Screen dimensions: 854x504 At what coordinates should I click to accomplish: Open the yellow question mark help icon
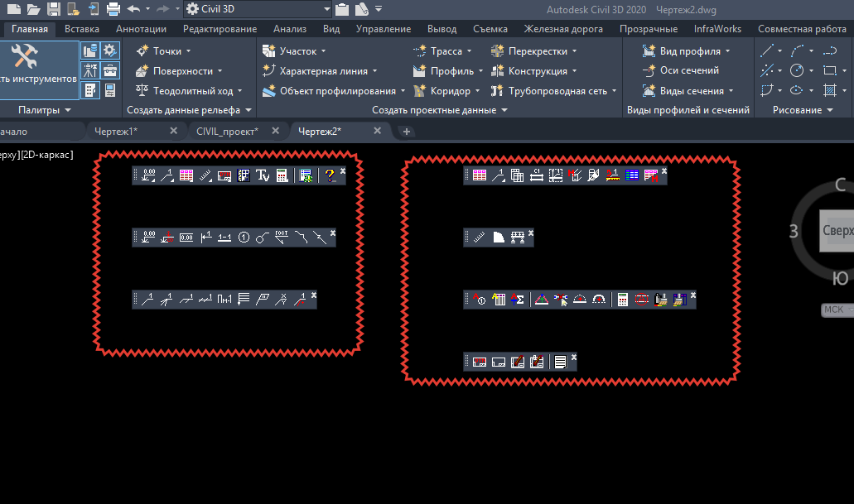point(329,175)
